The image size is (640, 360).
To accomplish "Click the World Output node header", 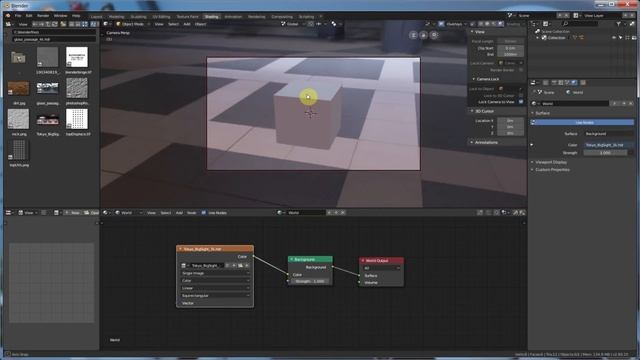I will tap(381, 260).
